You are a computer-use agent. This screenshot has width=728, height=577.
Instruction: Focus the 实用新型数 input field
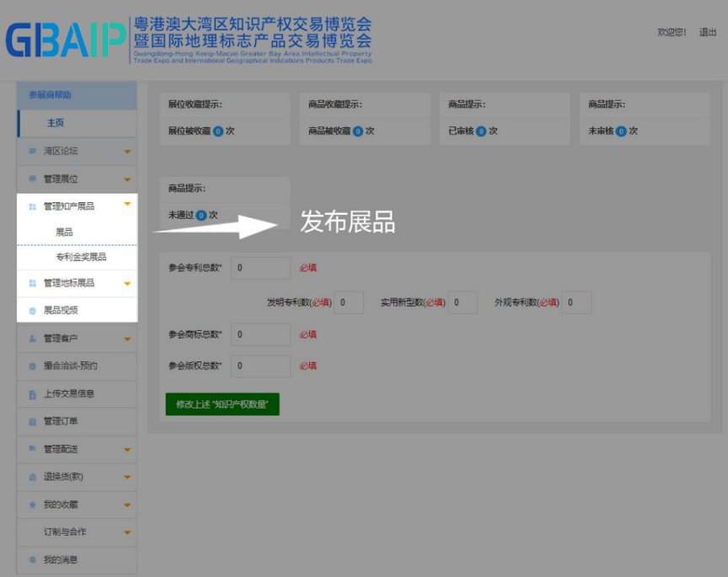(x=463, y=302)
